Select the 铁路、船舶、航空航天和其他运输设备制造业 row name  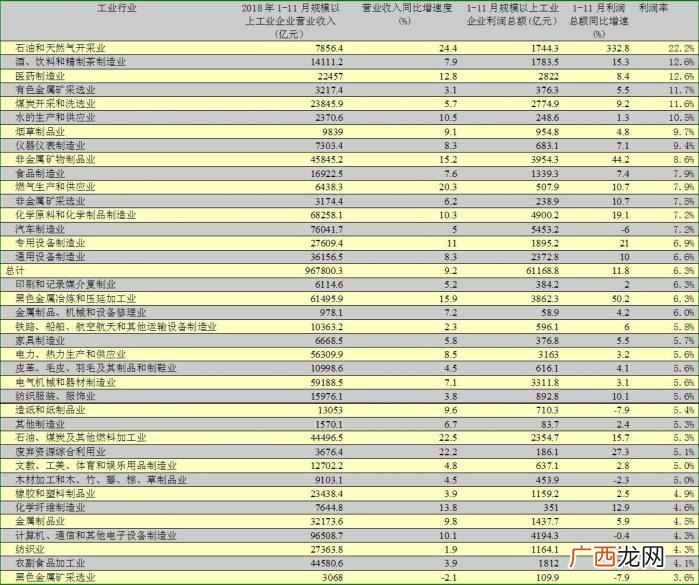[116, 327]
